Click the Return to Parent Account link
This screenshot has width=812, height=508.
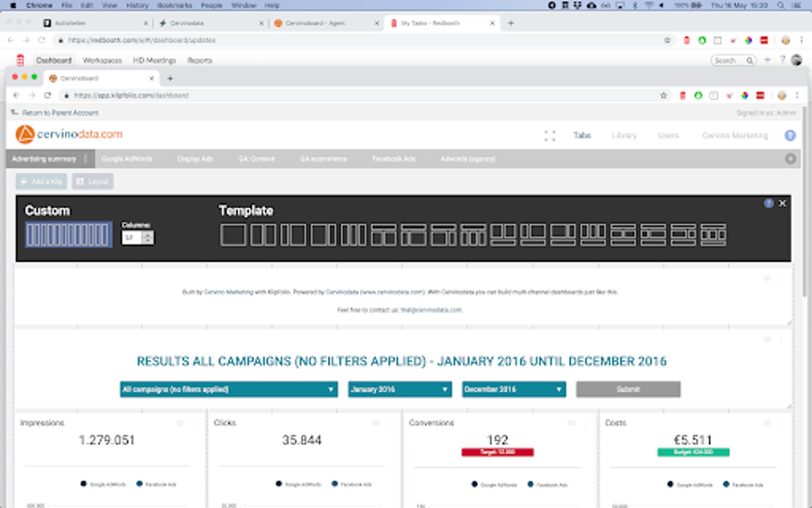(x=60, y=113)
